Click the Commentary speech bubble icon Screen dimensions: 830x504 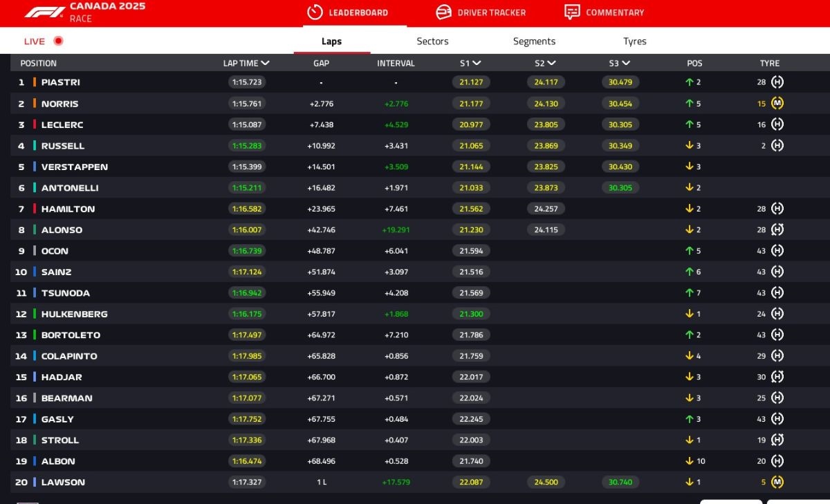[572, 12]
